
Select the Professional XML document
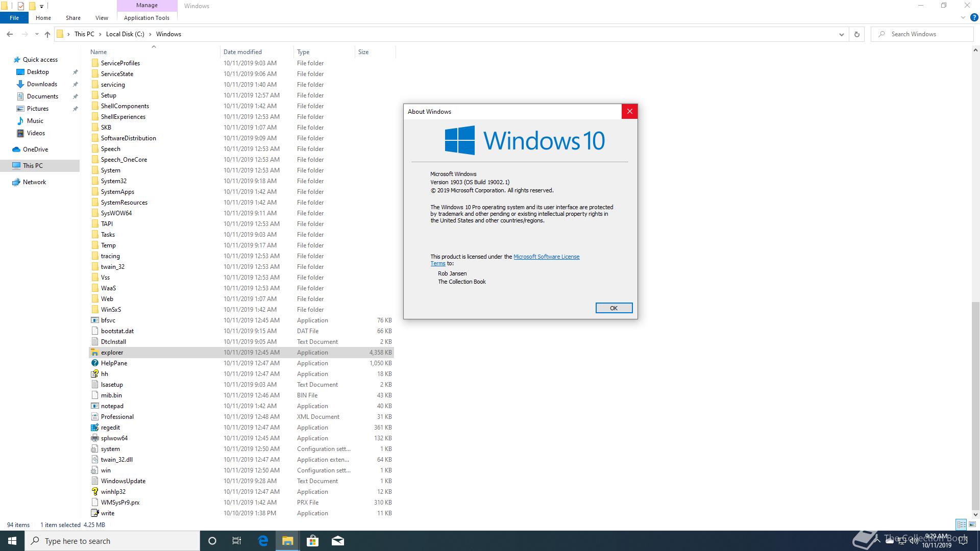pos(241,417)
